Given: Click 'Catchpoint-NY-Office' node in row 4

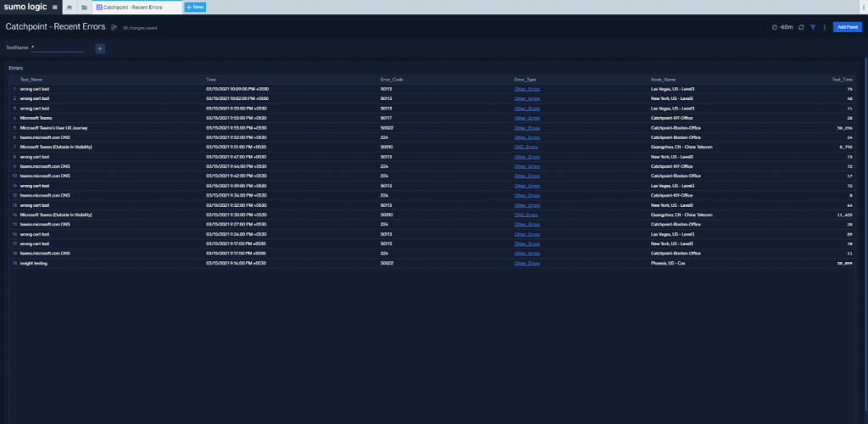Looking at the screenshot, I should click(x=672, y=118).
